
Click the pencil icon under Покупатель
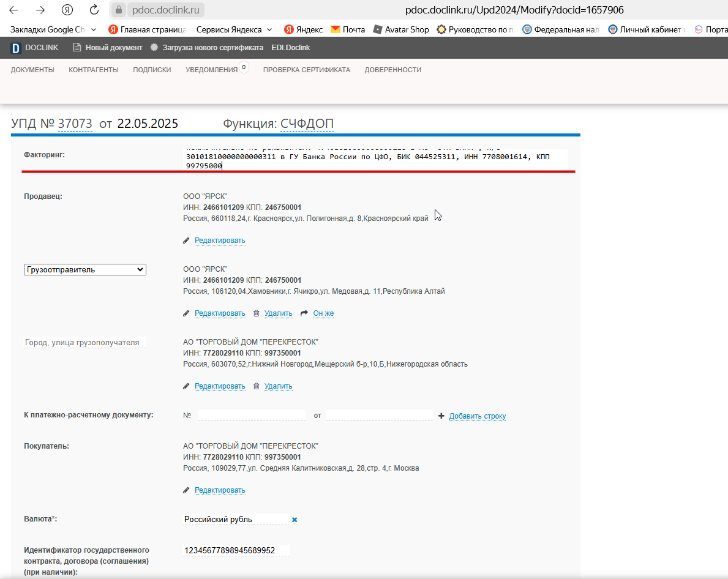[x=186, y=490]
